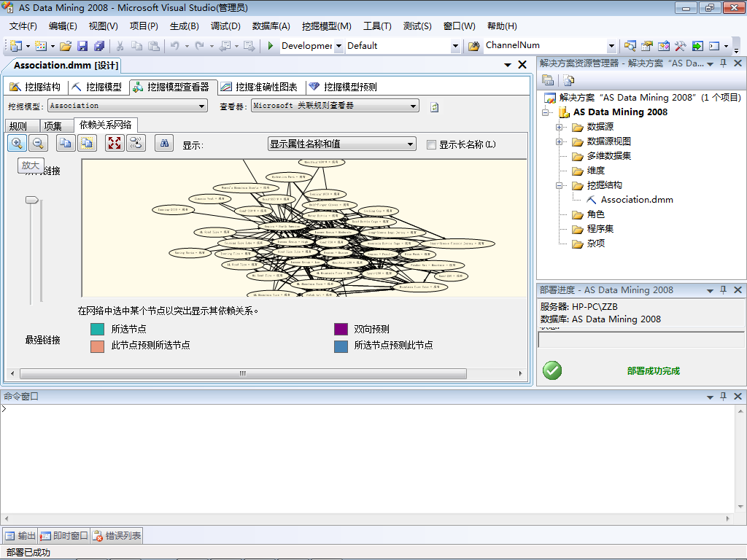Screen dimensions: 747x560
Task: Collapse the 挖掘结构 folder node
Action: [x=560, y=186]
